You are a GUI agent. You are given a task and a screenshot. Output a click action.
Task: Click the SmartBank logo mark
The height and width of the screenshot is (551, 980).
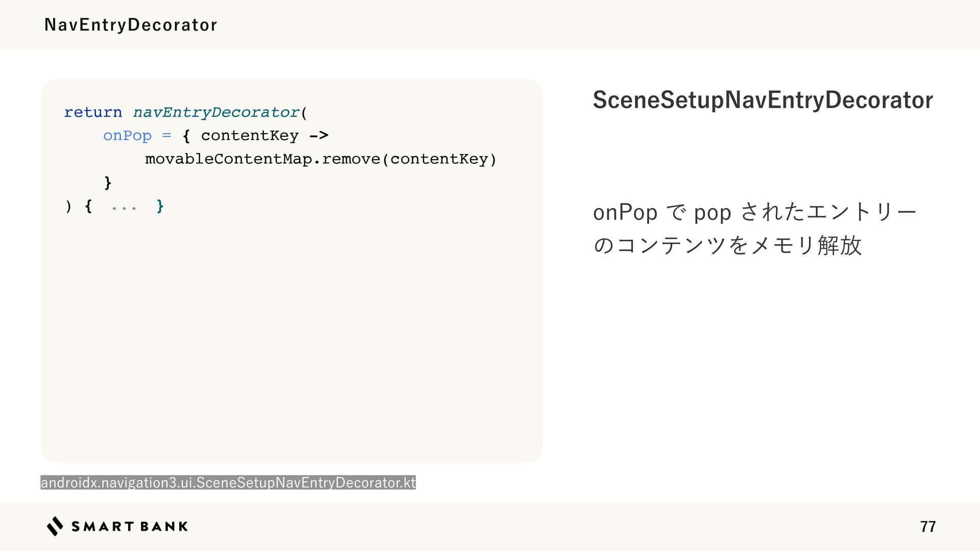55,526
